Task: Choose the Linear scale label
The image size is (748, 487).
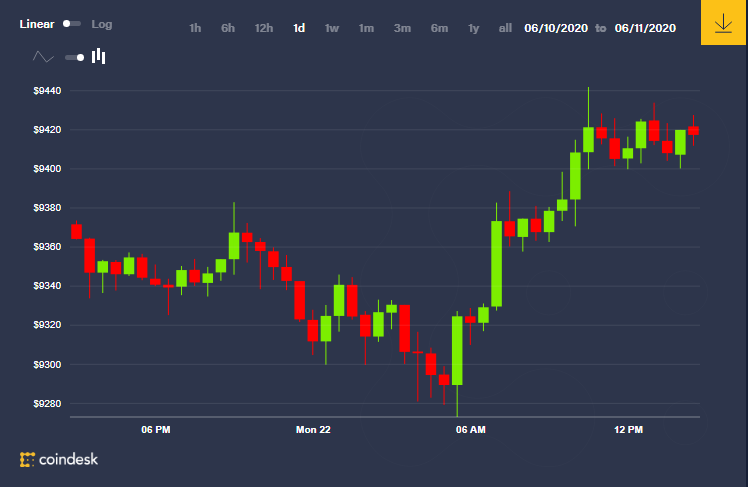Action: [x=37, y=24]
